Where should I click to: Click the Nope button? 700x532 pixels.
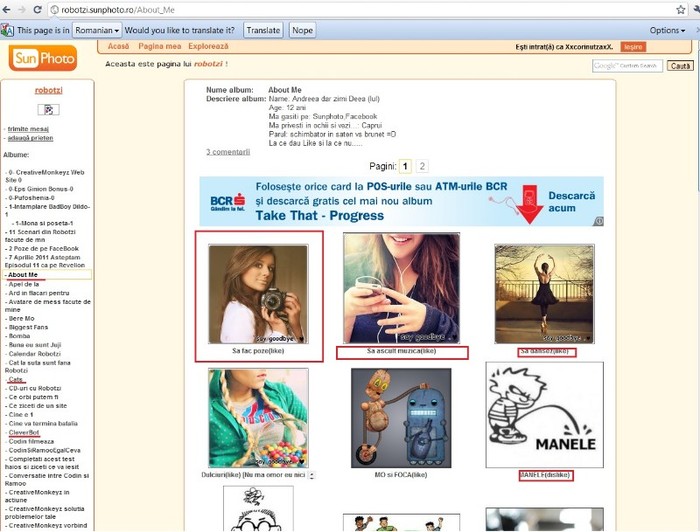click(x=302, y=30)
